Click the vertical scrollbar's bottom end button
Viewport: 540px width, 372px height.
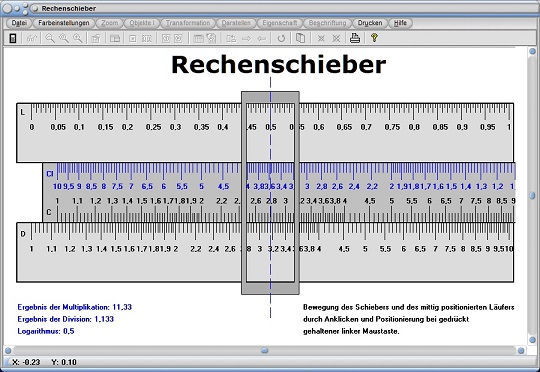(532, 340)
